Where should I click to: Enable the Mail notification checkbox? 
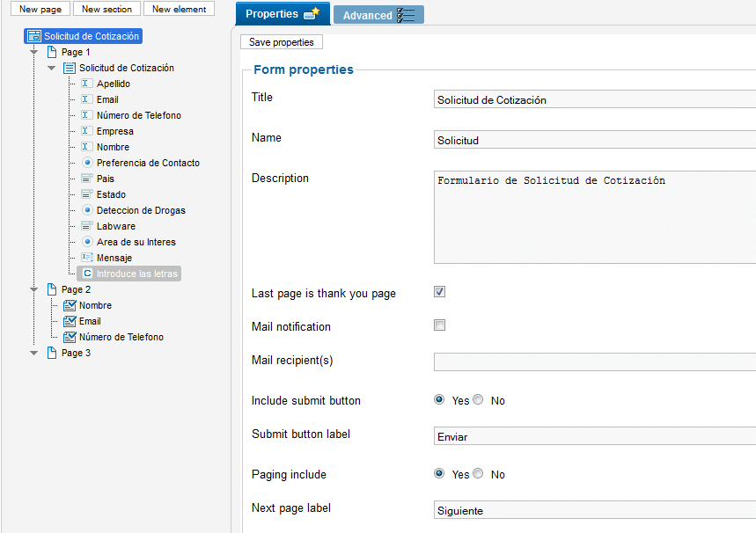tap(439, 325)
